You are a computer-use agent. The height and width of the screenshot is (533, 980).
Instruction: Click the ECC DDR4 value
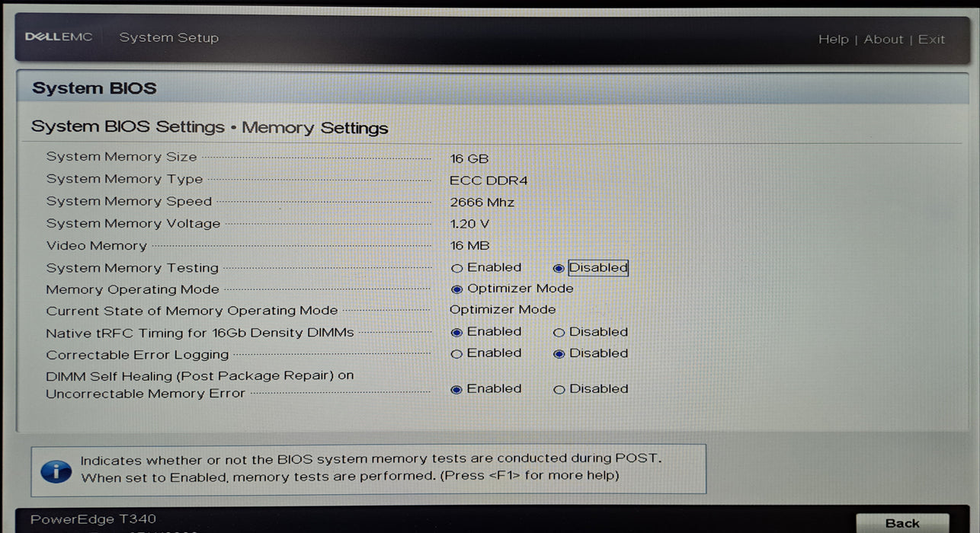[488, 180]
